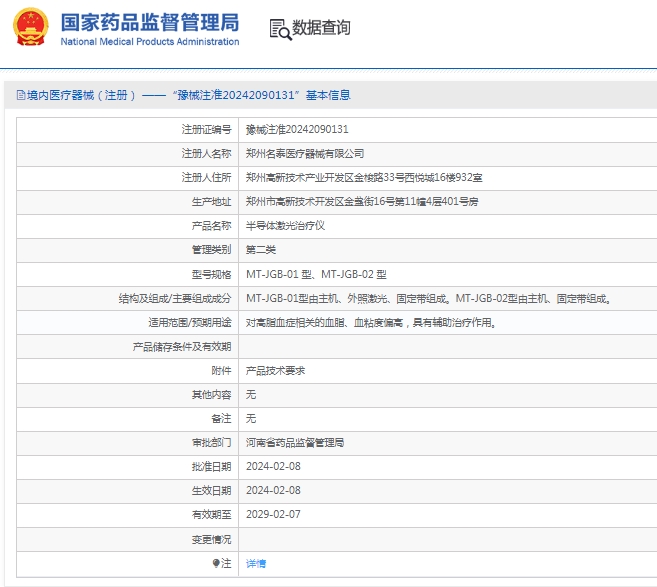Select the 结构及组成 description value
The height and width of the screenshot is (587, 657).
(x=428, y=298)
